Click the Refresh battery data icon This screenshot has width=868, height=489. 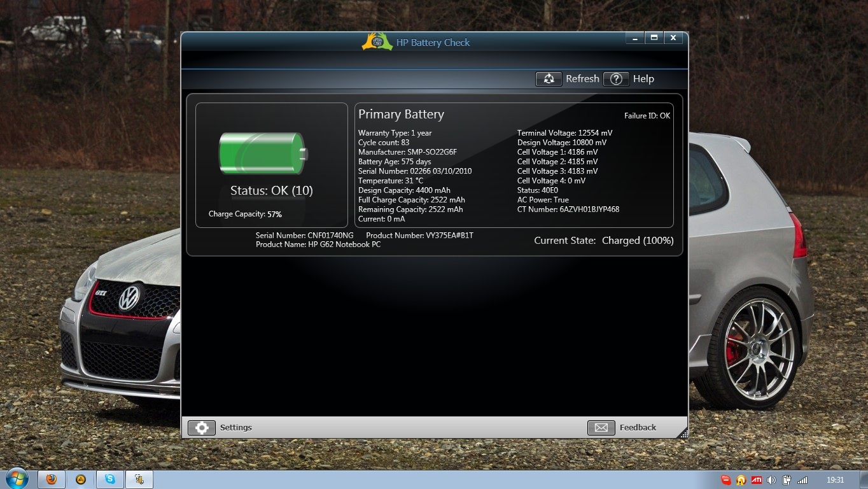(549, 79)
